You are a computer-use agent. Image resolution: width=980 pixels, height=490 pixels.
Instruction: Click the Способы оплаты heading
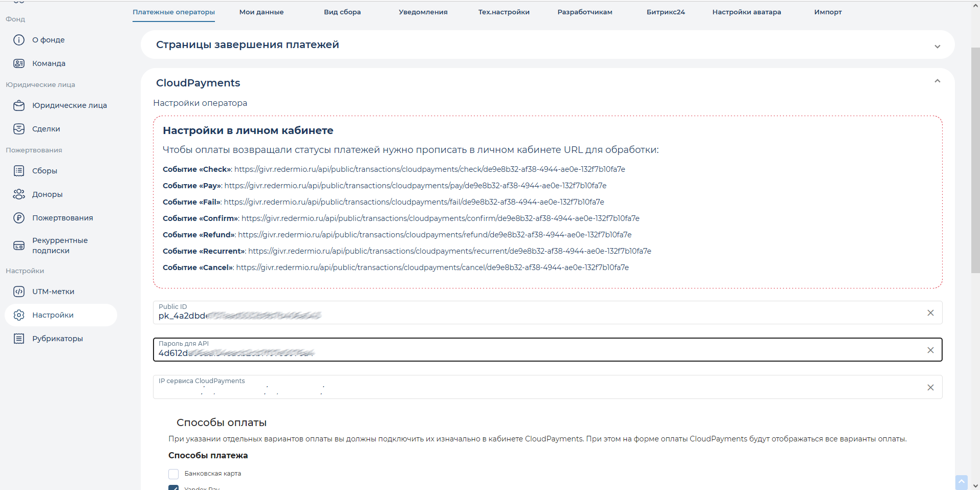tap(222, 422)
